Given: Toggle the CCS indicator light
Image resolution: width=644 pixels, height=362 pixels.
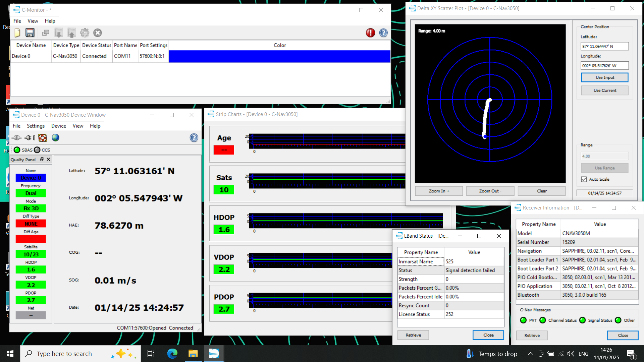Looking at the screenshot, I should click(x=37, y=150).
